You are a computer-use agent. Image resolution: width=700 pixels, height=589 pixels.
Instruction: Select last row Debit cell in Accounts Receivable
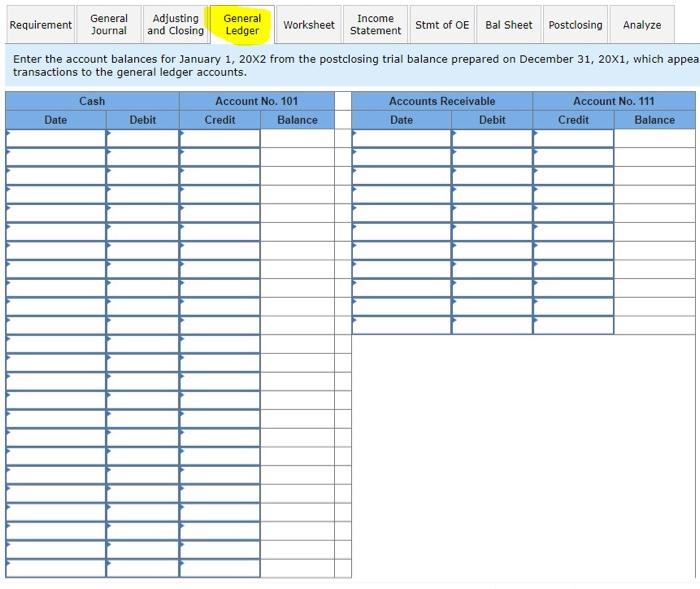pos(492,325)
